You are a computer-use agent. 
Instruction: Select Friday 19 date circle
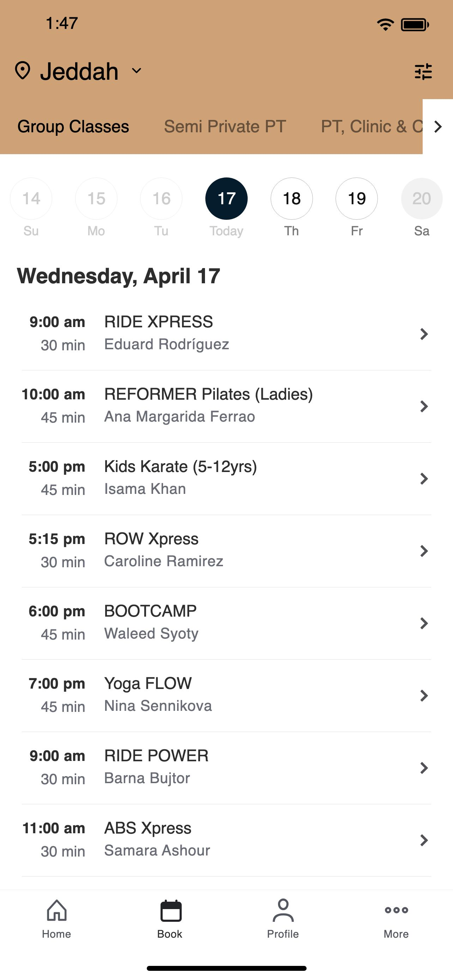tap(357, 199)
